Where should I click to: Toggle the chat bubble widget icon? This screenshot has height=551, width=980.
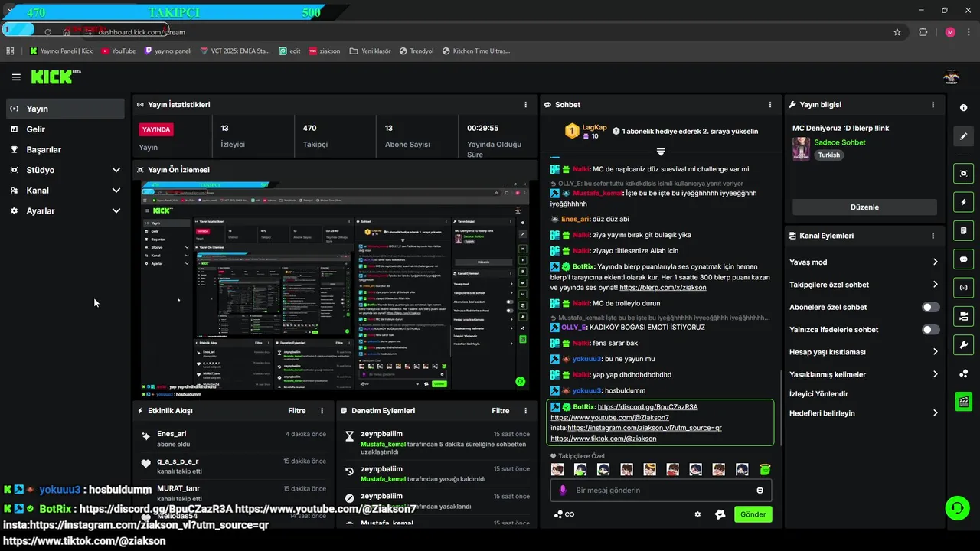pyautogui.click(x=964, y=259)
